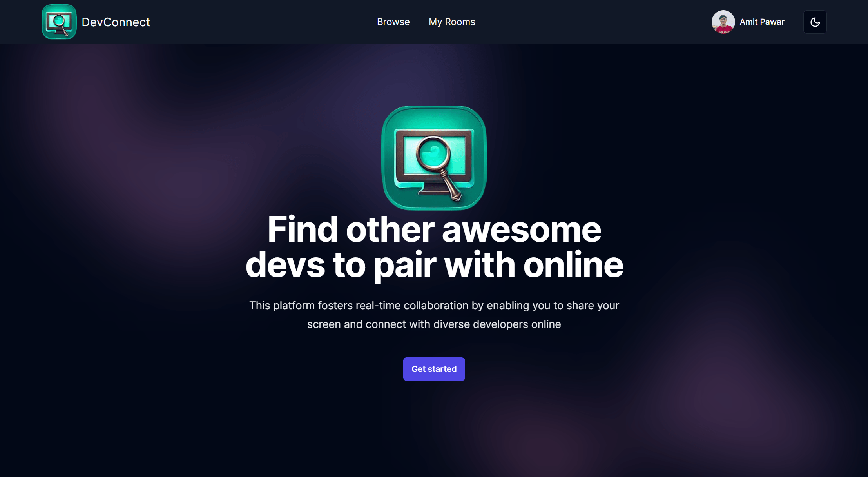Click the Get started button
The height and width of the screenshot is (477, 868).
(434, 369)
